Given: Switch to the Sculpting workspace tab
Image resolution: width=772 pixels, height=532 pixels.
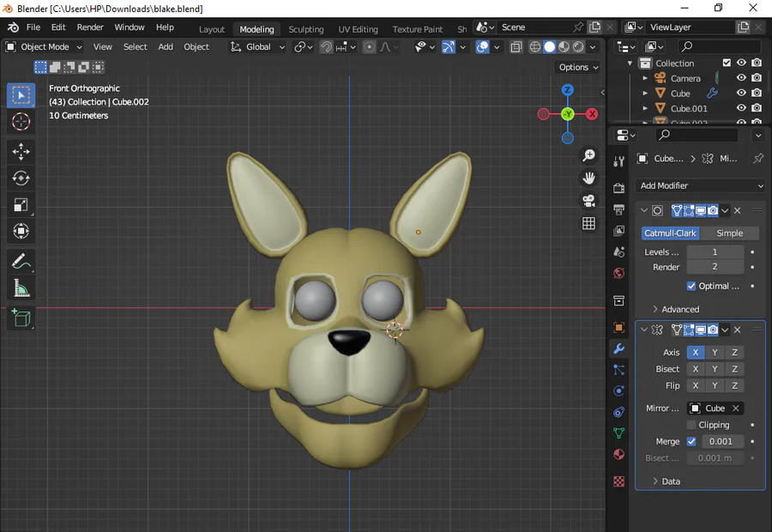Looking at the screenshot, I should (305, 29).
